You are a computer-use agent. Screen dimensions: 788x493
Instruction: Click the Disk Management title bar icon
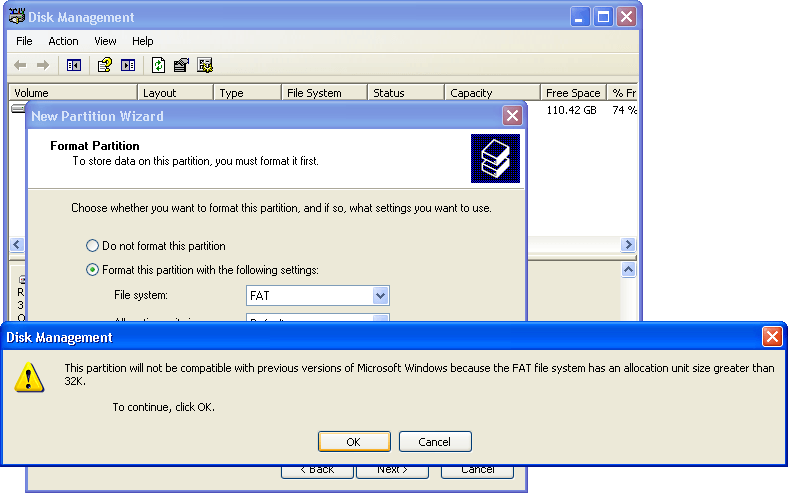coord(17,16)
